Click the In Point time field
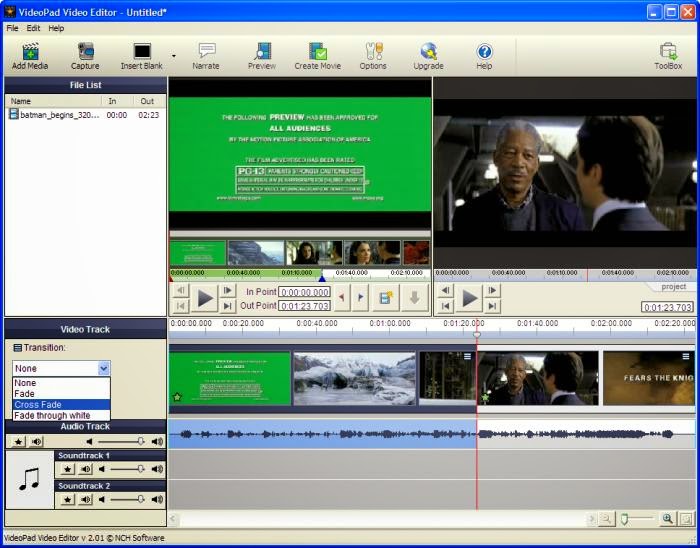Viewport: 700px width, 548px height. (x=304, y=292)
